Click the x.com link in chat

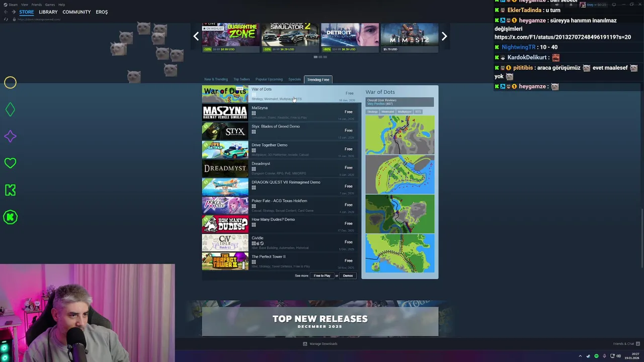tap(562, 37)
